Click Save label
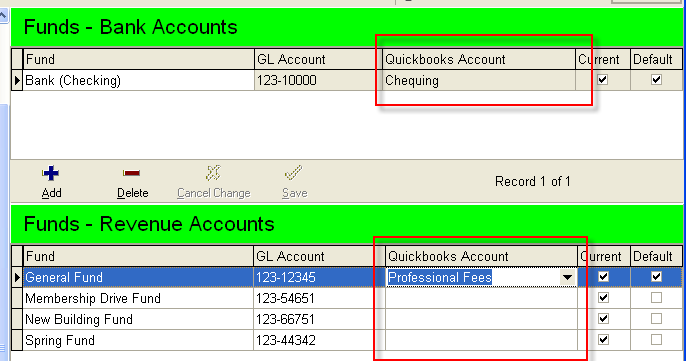Image resolution: width=686 pixels, height=361 pixels. [294, 193]
